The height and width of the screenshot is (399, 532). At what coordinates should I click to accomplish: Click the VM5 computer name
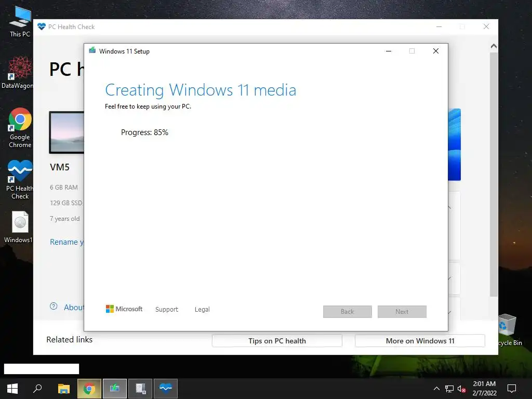(60, 167)
